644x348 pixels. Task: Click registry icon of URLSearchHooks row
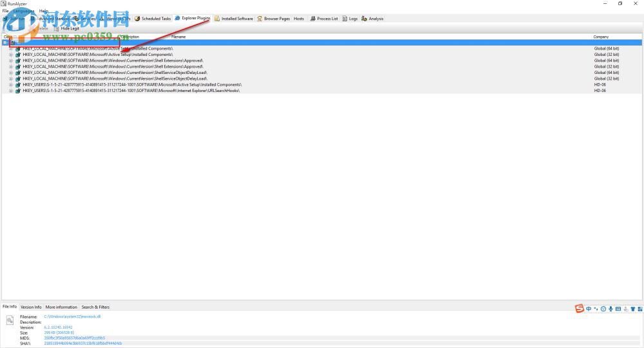pos(17,91)
